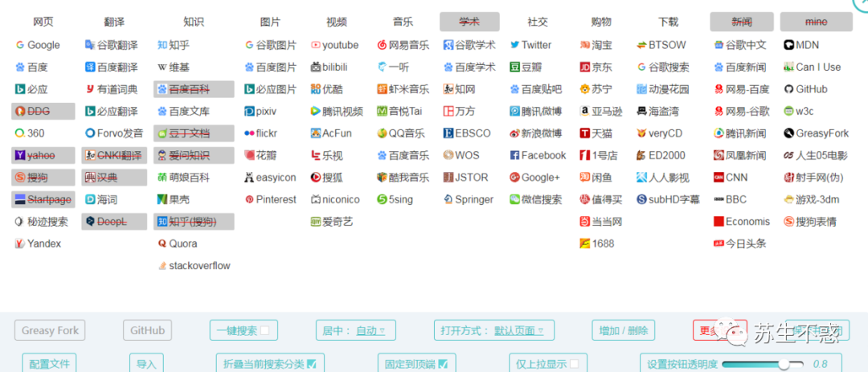This screenshot has width=868, height=372.
Task: Click the GitHub octocat icon under mine
Action: 789,89
